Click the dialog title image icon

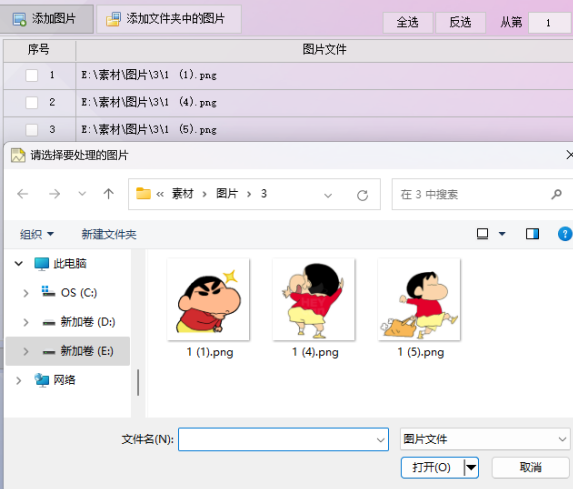18,155
